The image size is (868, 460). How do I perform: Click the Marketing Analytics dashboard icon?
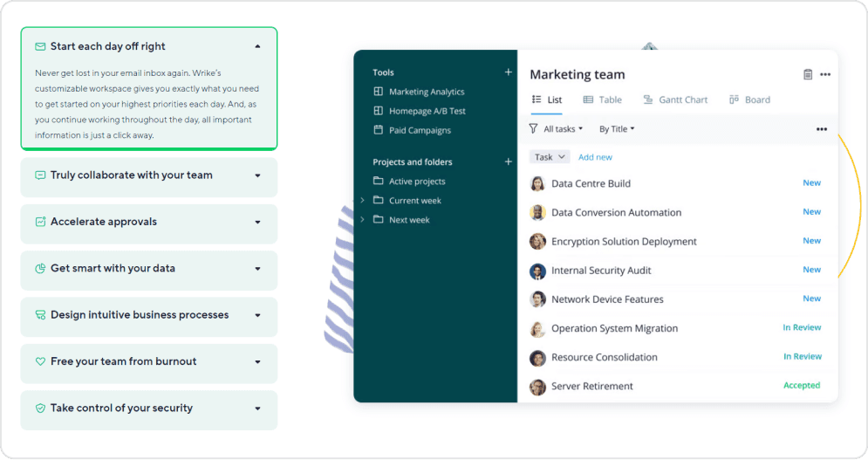tap(378, 92)
